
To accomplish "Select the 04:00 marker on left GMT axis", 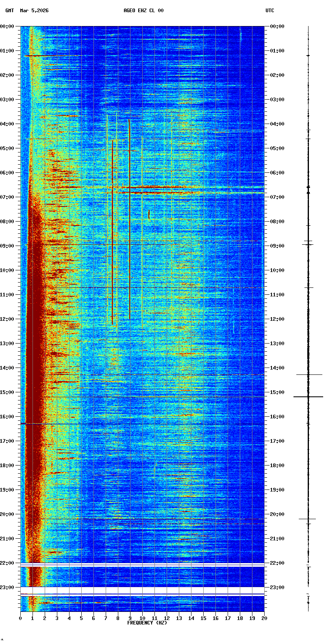I will (x=7, y=124).
